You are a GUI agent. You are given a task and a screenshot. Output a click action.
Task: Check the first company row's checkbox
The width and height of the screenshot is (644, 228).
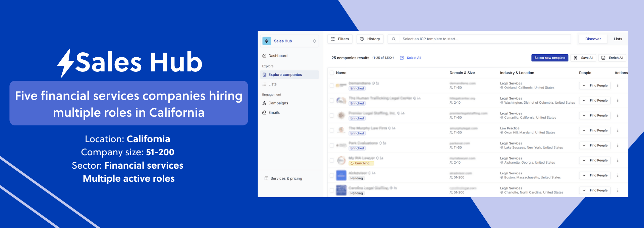pos(332,85)
